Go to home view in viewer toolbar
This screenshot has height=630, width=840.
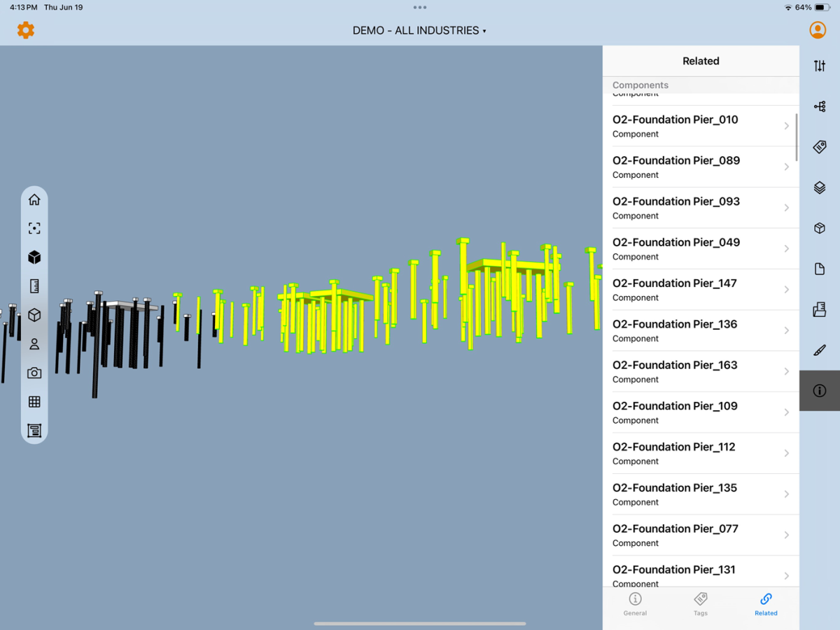pos(34,199)
